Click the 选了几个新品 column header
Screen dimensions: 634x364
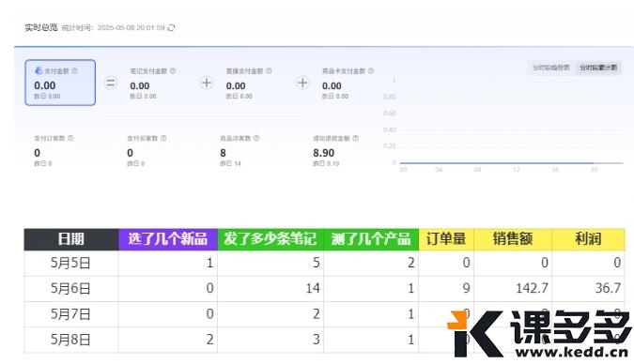point(168,239)
